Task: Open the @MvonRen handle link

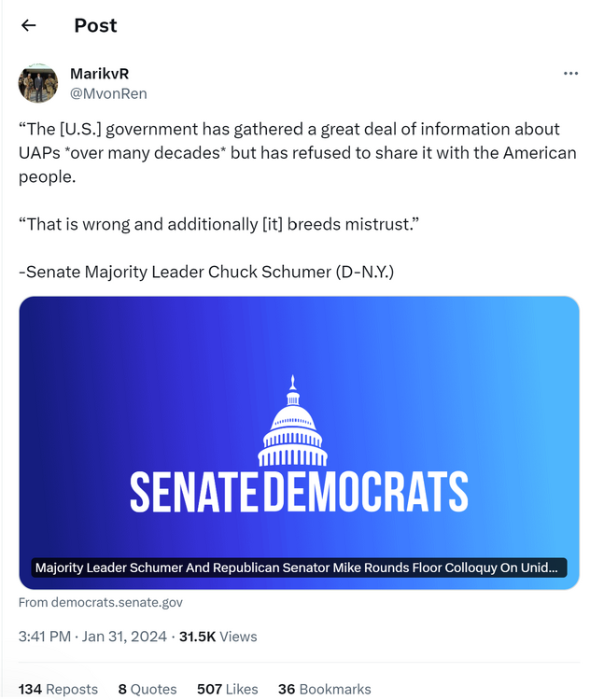Action: [108, 93]
